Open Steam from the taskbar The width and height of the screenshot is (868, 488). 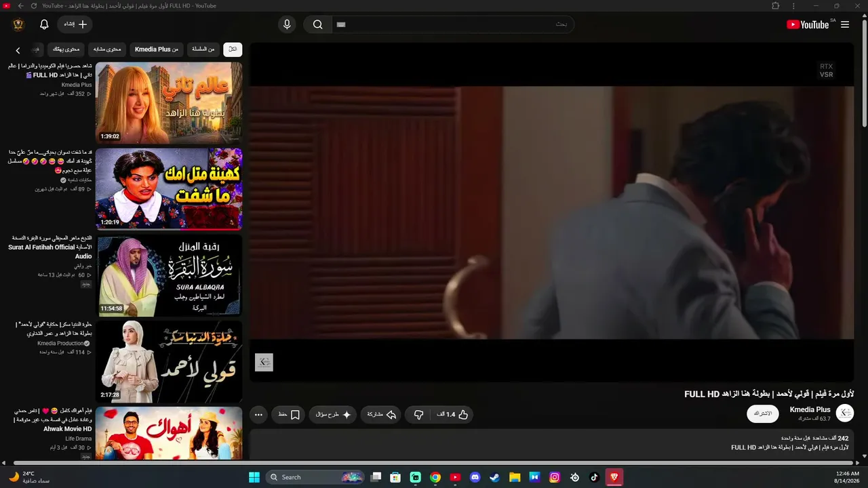495,477
